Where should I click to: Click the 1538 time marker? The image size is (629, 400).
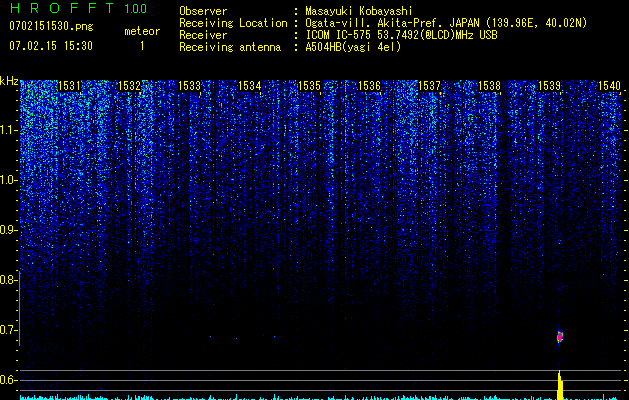coord(489,86)
